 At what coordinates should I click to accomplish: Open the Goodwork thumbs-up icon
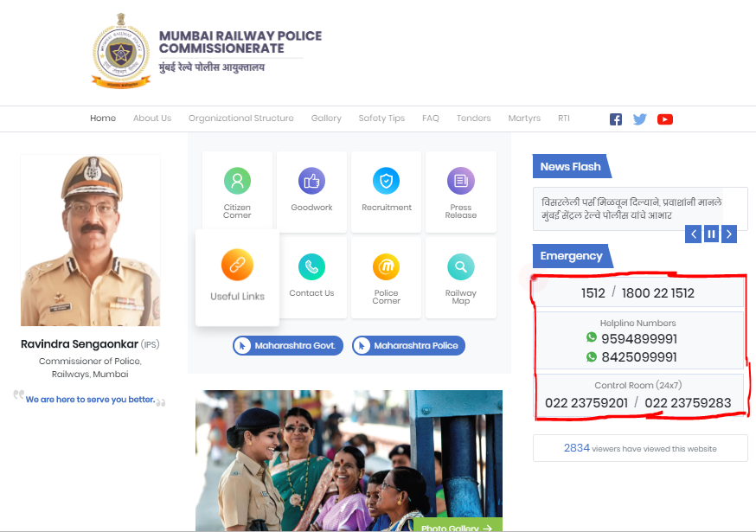(312, 181)
